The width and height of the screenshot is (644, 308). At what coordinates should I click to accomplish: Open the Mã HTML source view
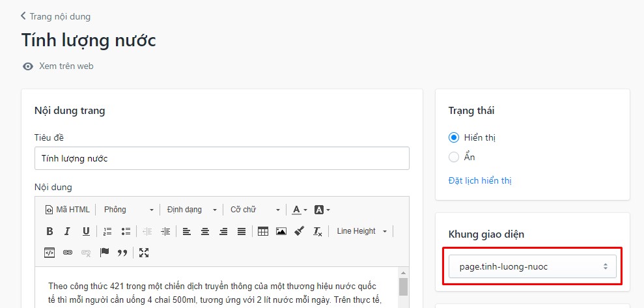pyautogui.click(x=67, y=210)
